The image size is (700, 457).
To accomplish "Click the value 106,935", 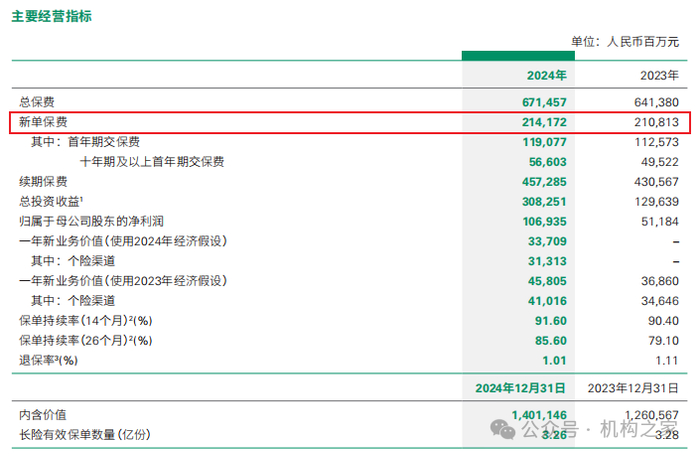I will (544, 222).
